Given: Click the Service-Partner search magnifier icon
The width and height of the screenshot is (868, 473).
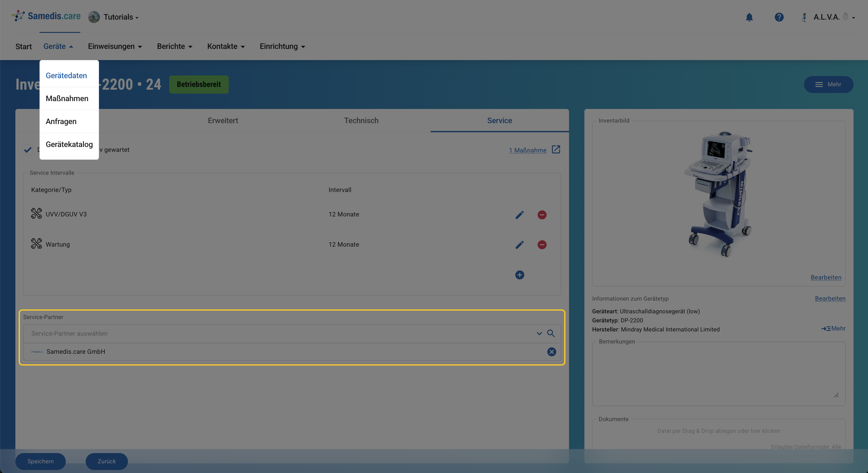Looking at the screenshot, I should tap(551, 334).
